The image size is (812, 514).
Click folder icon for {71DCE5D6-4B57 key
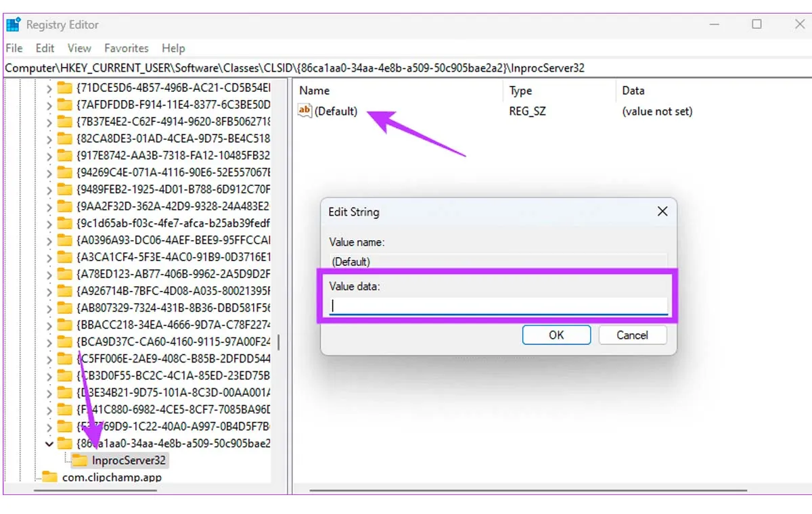click(65, 88)
